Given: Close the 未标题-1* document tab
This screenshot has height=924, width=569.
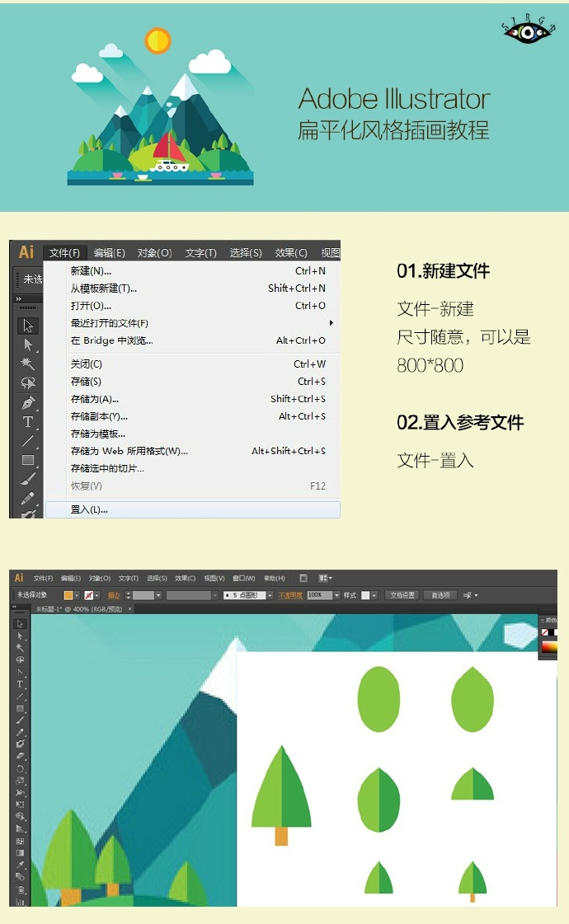Looking at the screenshot, I should (129, 609).
